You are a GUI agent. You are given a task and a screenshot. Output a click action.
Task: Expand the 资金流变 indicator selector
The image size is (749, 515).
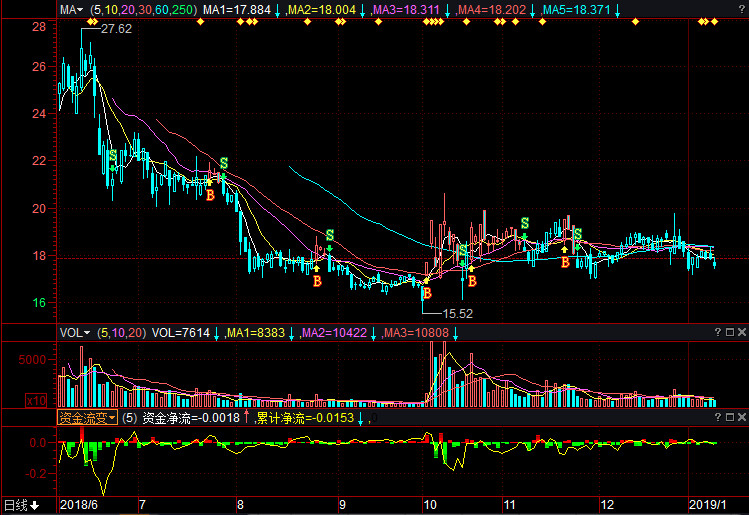coord(87,418)
